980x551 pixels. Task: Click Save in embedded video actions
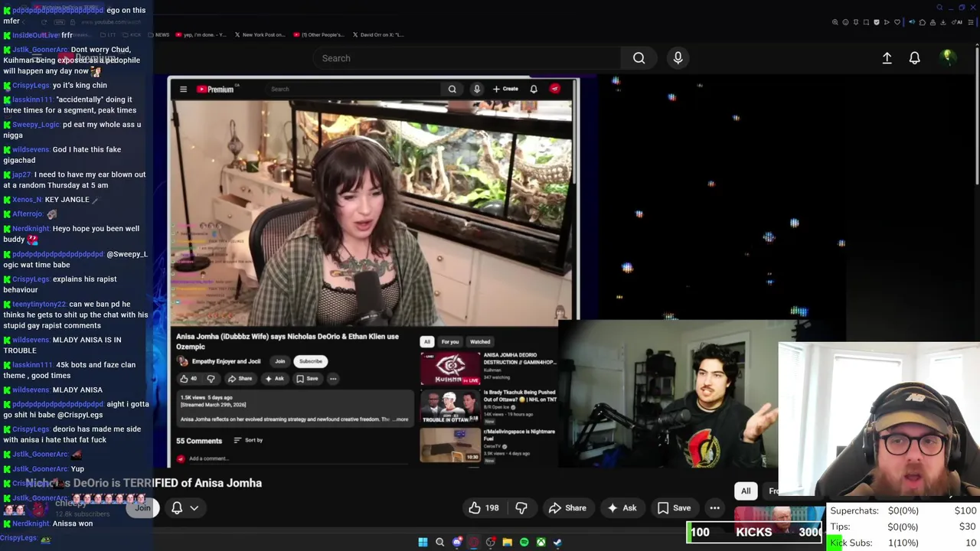click(x=307, y=379)
